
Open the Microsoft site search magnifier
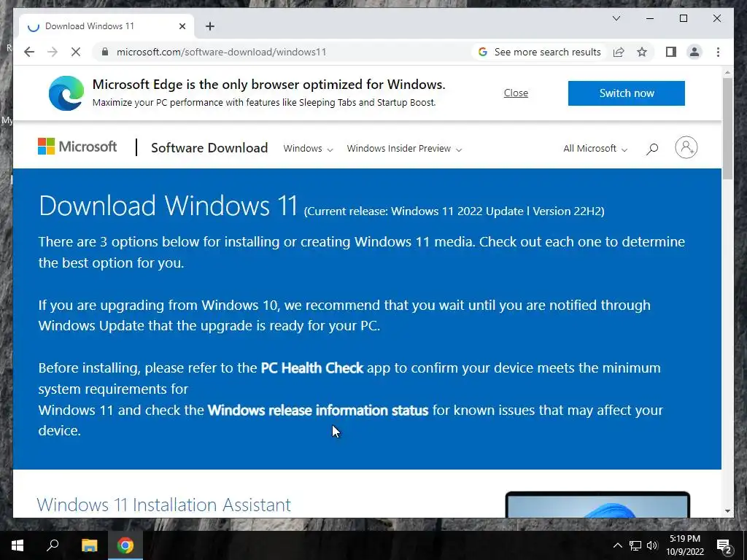[652, 149]
